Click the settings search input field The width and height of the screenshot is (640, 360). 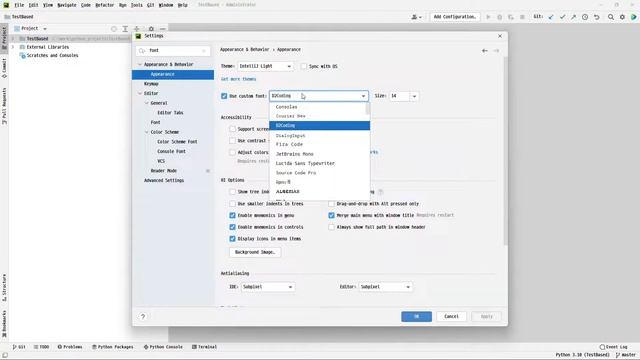[173, 51]
